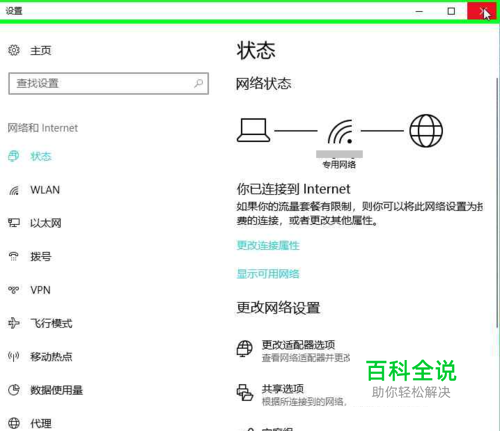Focus the 查找设置 search field
Screen dimensions: 500x431
109,83
